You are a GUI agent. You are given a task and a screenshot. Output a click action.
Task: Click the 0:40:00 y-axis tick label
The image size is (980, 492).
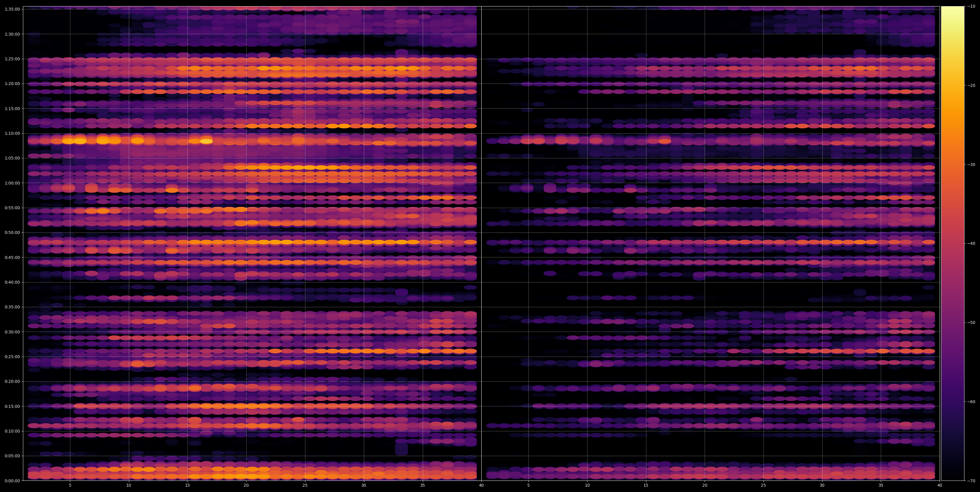[x=12, y=282]
